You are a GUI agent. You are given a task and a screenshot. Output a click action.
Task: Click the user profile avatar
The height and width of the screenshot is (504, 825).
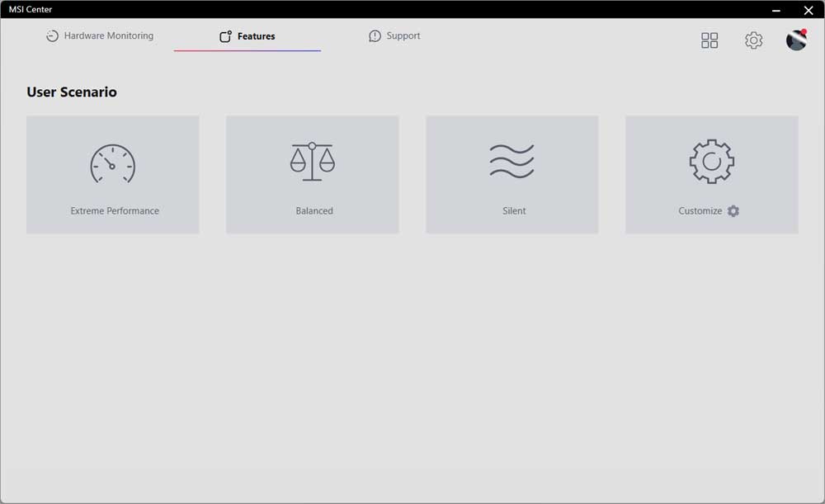pyautogui.click(x=796, y=40)
